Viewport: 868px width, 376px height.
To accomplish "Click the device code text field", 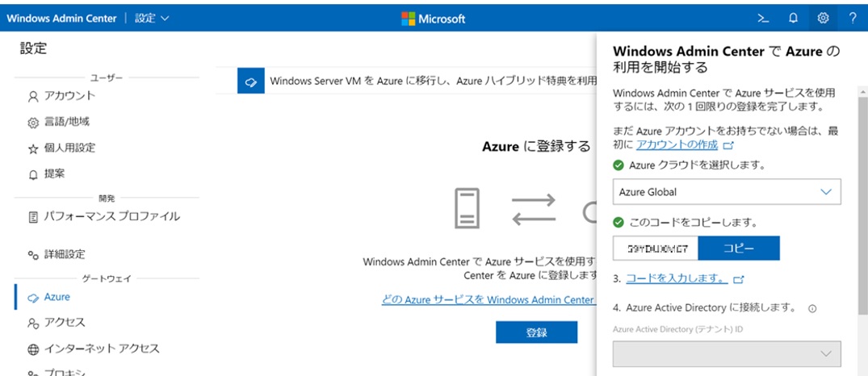I will click(655, 249).
